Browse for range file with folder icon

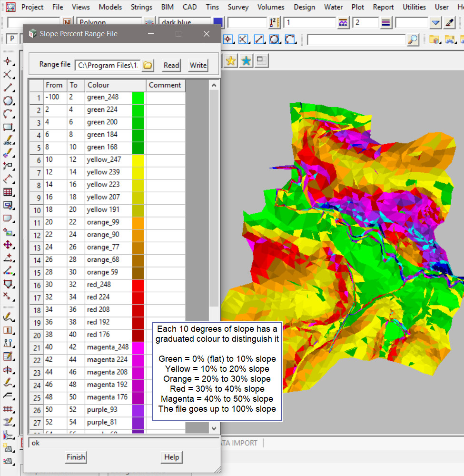(x=148, y=65)
